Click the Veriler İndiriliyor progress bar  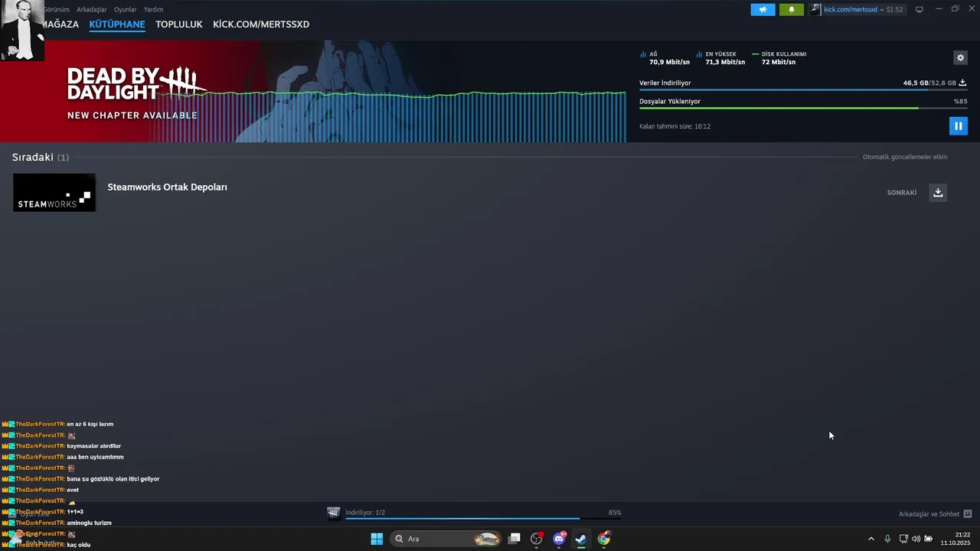(x=803, y=90)
